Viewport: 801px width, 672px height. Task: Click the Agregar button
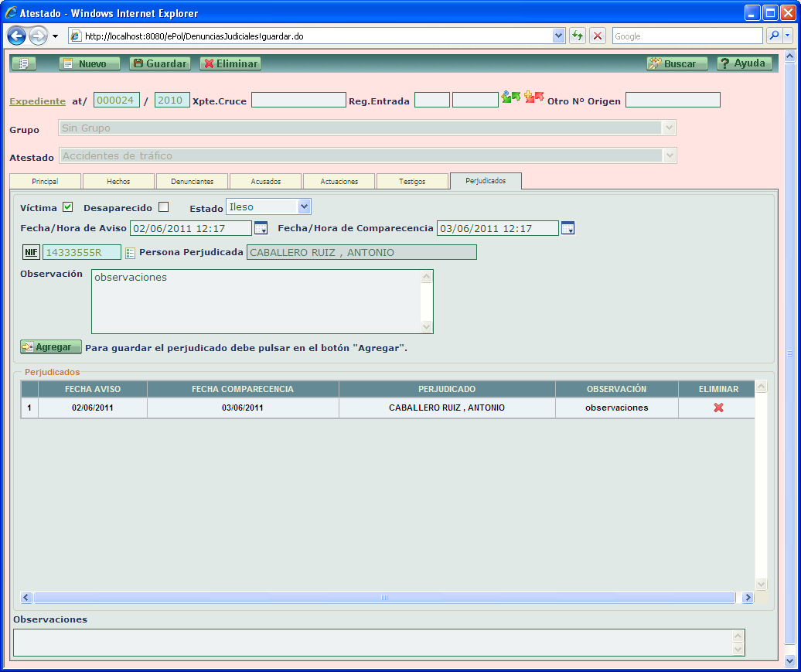coord(51,347)
